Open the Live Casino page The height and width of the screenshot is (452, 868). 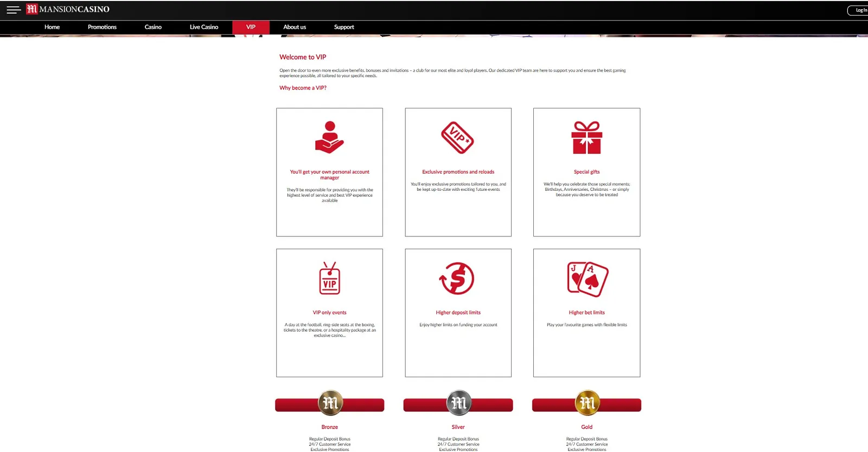[x=204, y=27]
